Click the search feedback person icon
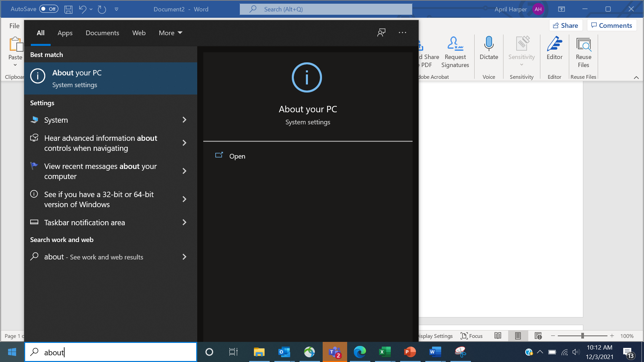 pos(381,33)
